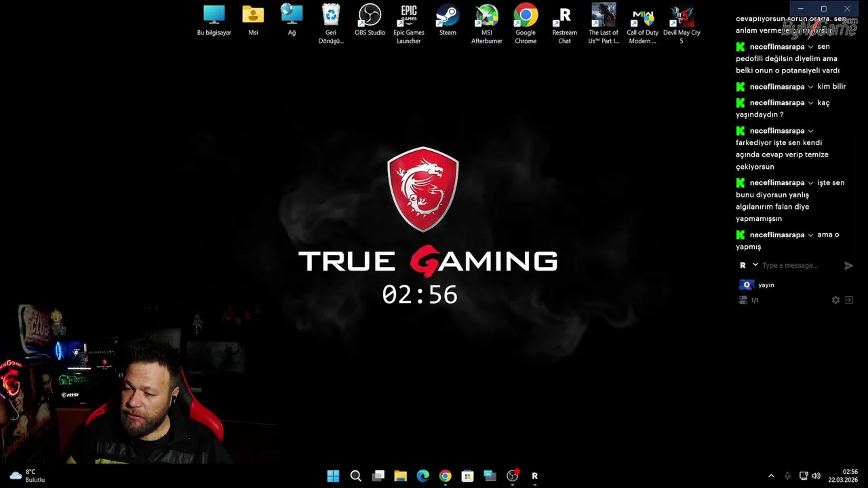Viewport: 868px width, 488px height.
Task: Click neceflimasrapa username on 'kaç yaşındaydın' message
Action: click(x=777, y=102)
